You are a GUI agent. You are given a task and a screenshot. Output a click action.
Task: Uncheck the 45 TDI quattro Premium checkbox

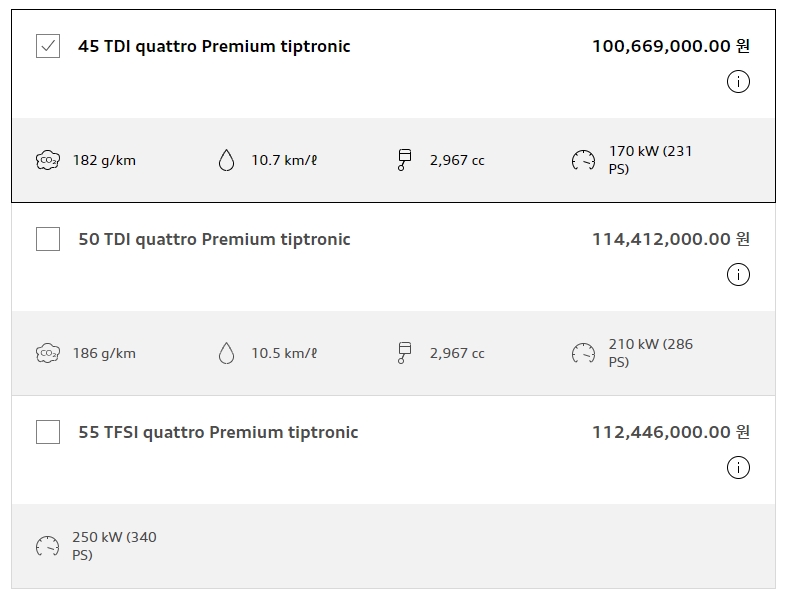coord(48,46)
